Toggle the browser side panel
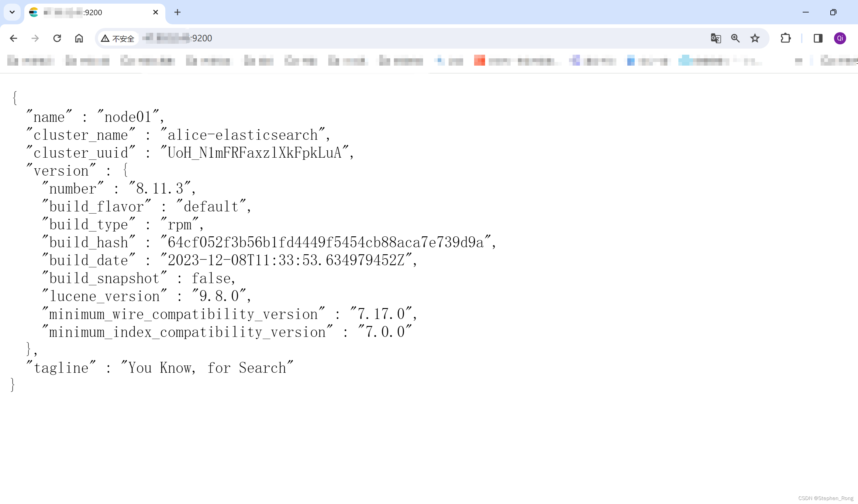This screenshot has height=504, width=858. tap(818, 38)
